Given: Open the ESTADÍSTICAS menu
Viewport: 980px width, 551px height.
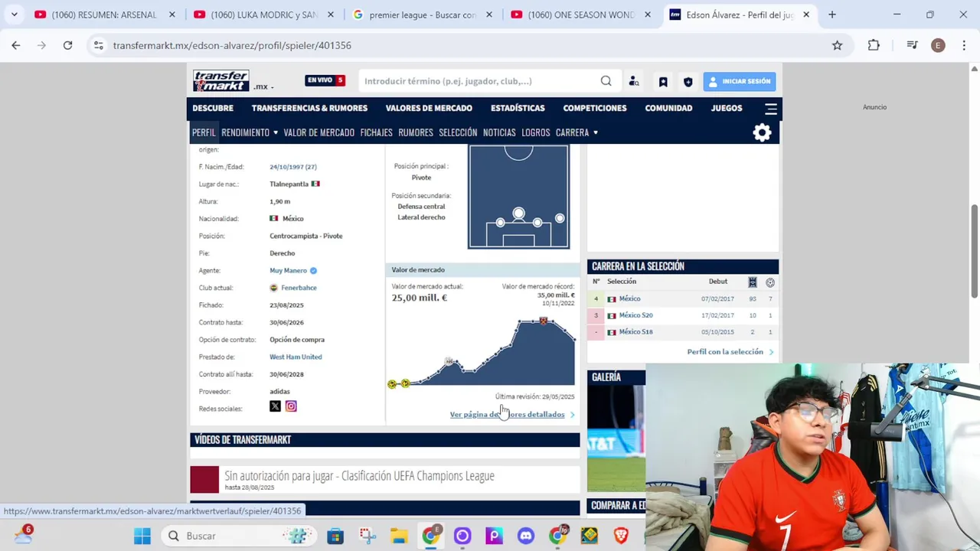Looking at the screenshot, I should [518, 108].
